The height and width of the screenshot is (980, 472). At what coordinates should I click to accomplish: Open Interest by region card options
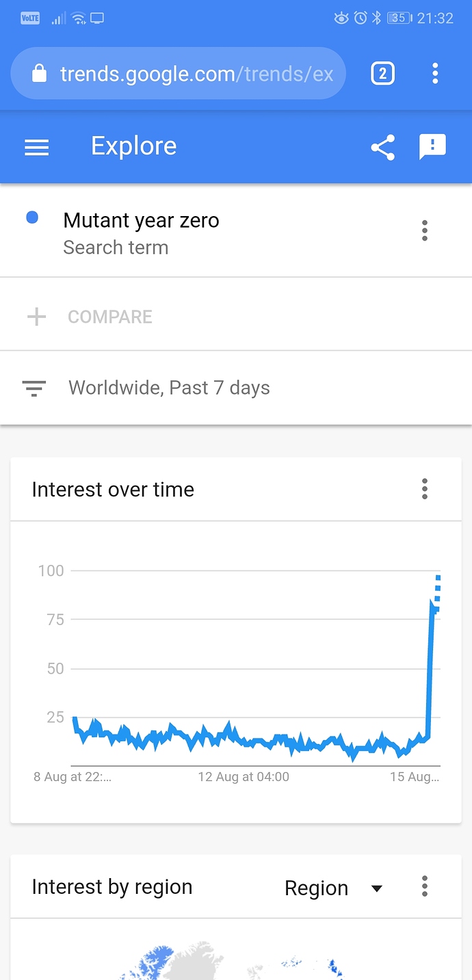(x=425, y=886)
